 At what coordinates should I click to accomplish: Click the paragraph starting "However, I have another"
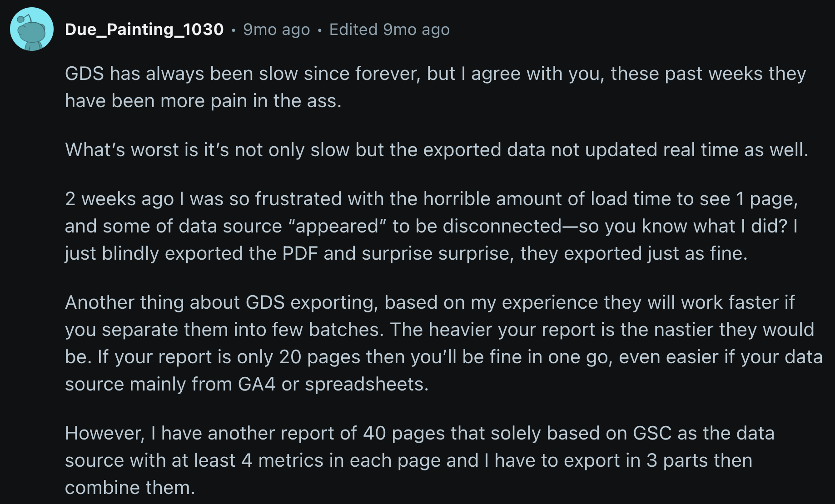coord(418,460)
